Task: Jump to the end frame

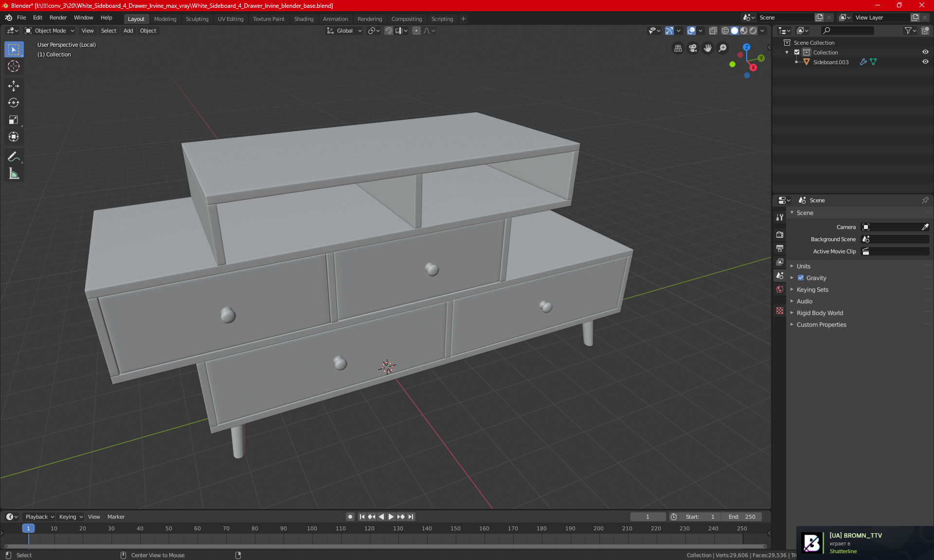Action: (411, 517)
